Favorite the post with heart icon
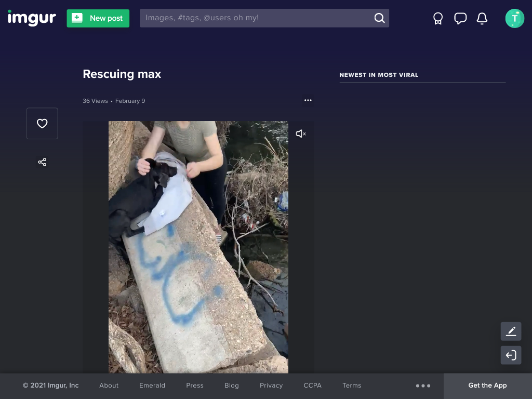This screenshot has height=399, width=532. coord(42,124)
